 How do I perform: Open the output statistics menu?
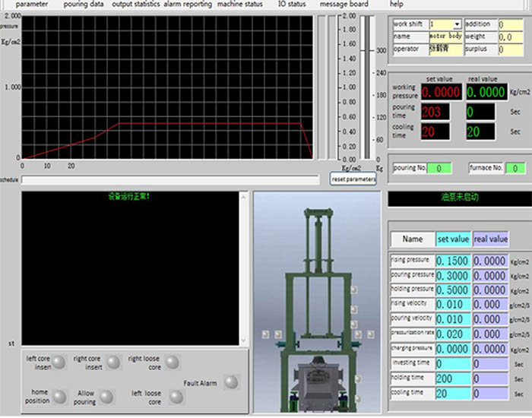136,4
